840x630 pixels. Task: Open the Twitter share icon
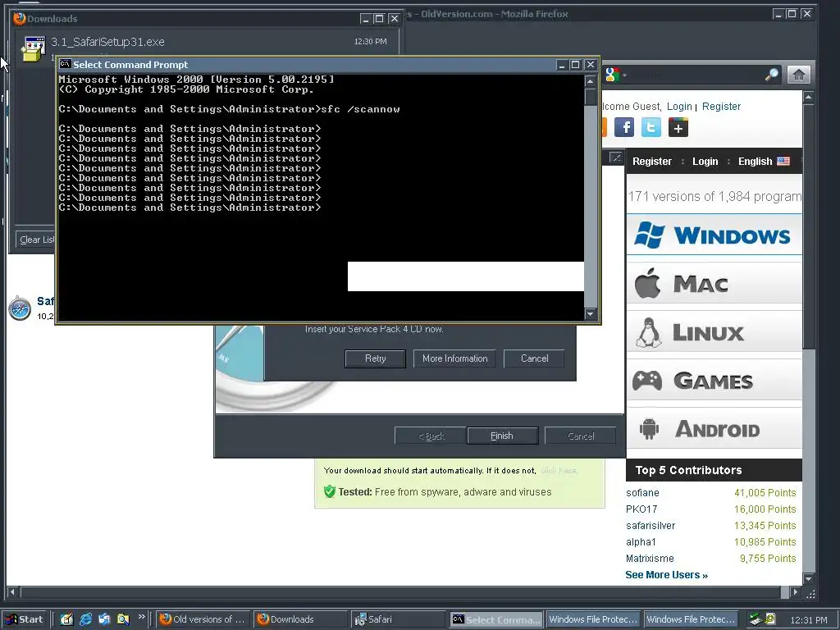point(651,127)
